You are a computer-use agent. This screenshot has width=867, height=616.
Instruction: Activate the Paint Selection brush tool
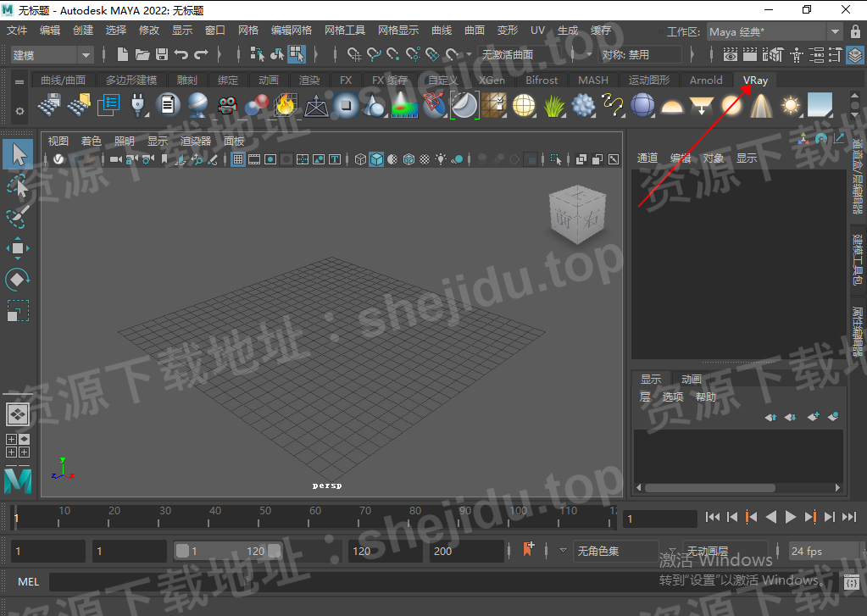pos(18,217)
